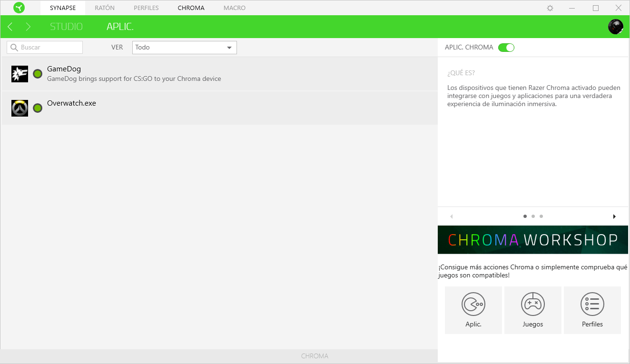This screenshot has height=364, width=630.
Task: Focus the Buscar search field
Action: [45, 48]
